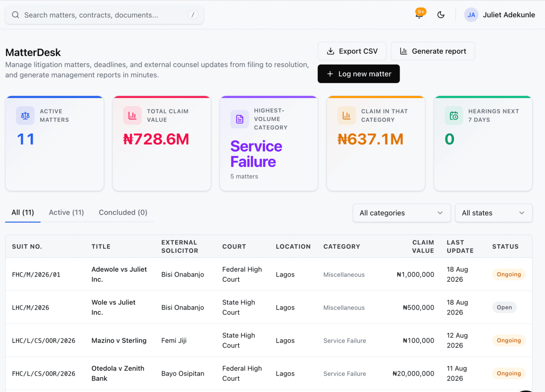This screenshot has width=545, height=392.
Task: Switch to the All (11) tab
Action: coord(23,213)
